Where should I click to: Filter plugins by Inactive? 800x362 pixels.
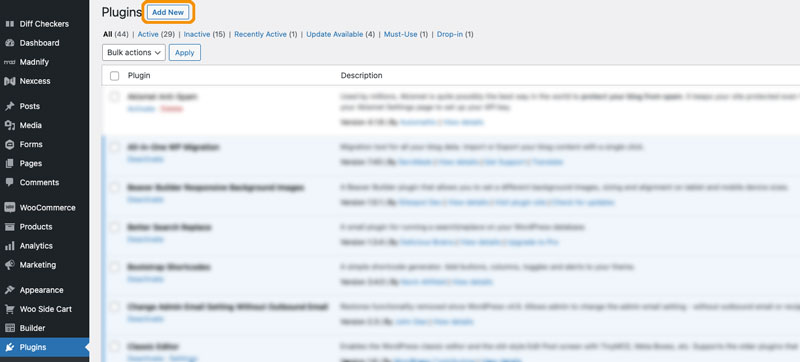point(197,34)
